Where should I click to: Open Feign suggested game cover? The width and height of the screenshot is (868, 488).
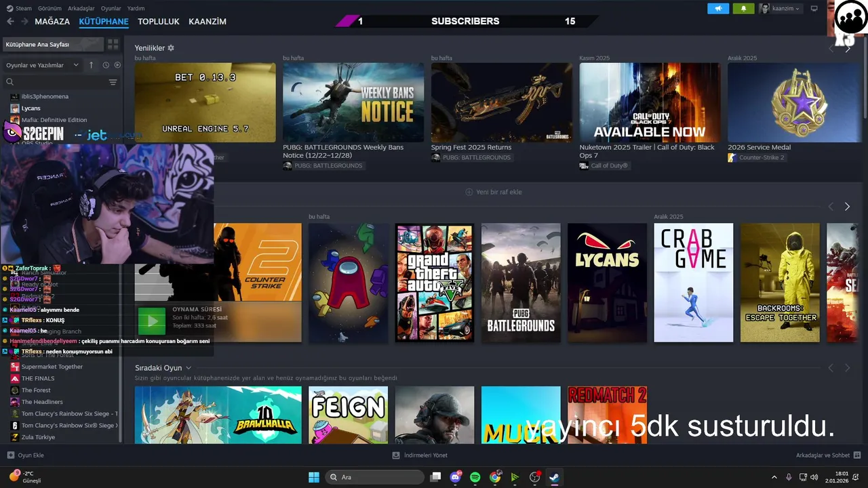point(348,415)
